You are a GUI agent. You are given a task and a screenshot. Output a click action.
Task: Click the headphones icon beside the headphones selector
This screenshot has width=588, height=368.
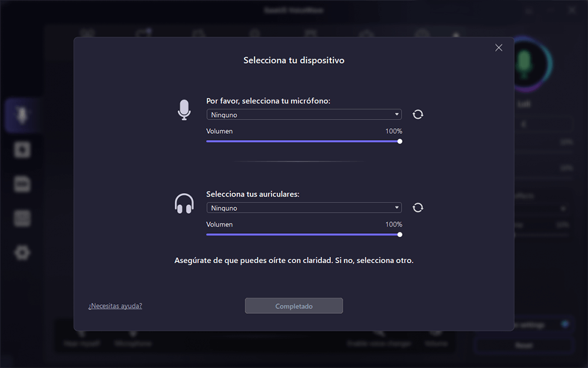(x=185, y=204)
